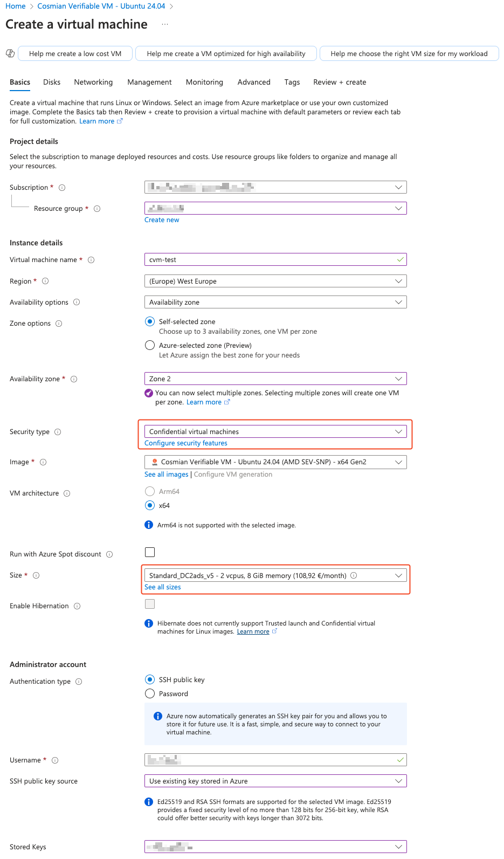
Task: Open the Security type dropdown
Action: (x=275, y=431)
